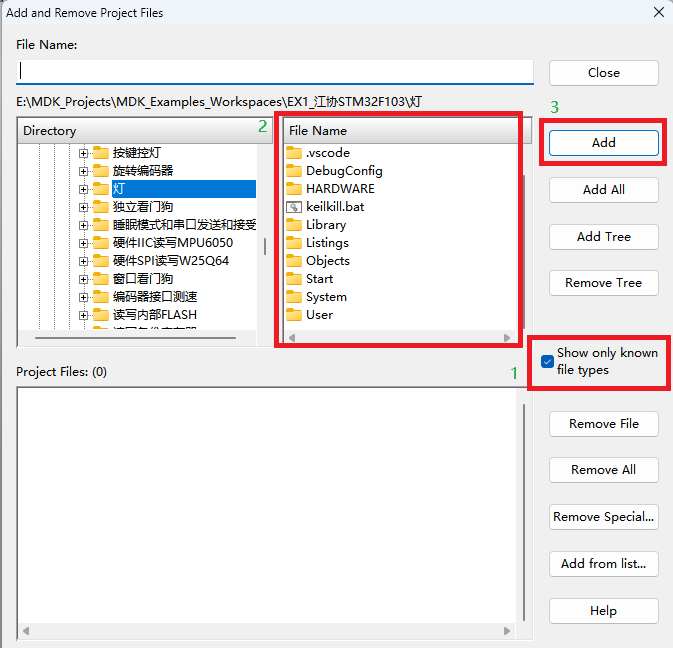Click the Close button
Image resolution: width=673 pixels, height=648 pixels.
pos(603,73)
